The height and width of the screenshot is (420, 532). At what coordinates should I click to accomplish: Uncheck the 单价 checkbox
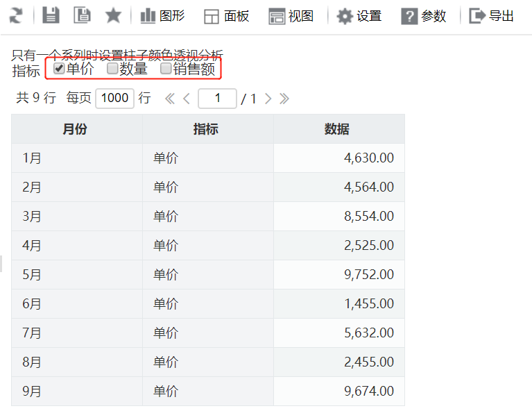[59, 68]
